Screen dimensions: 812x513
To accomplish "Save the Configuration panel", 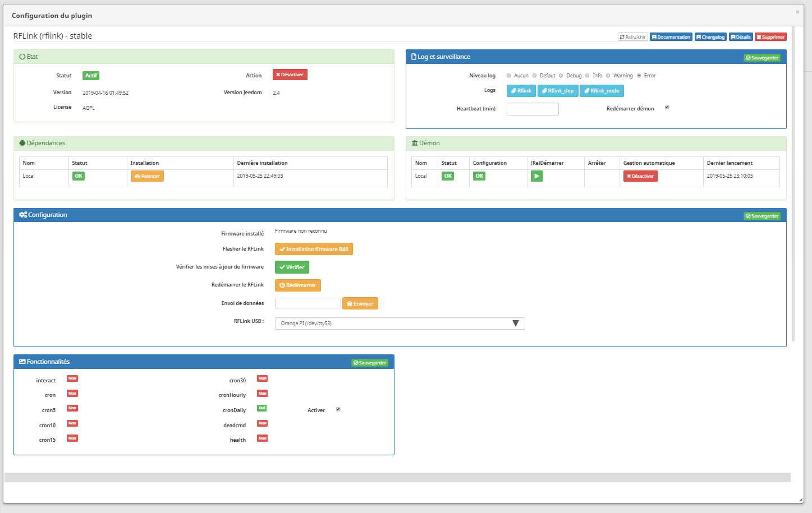I will [762, 216].
